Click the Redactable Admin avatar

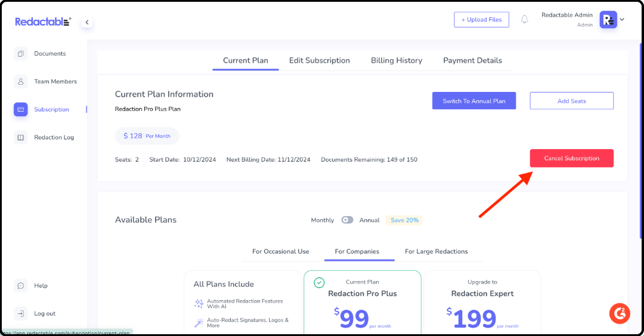click(x=608, y=20)
